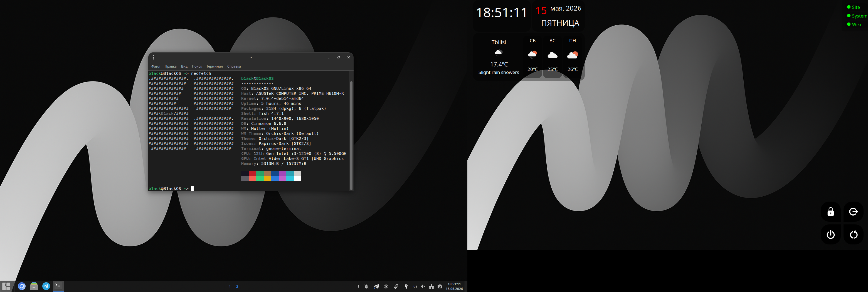Expand the hidden tray icons arrow
868x292 pixels.
pyautogui.click(x=358, y=287)
